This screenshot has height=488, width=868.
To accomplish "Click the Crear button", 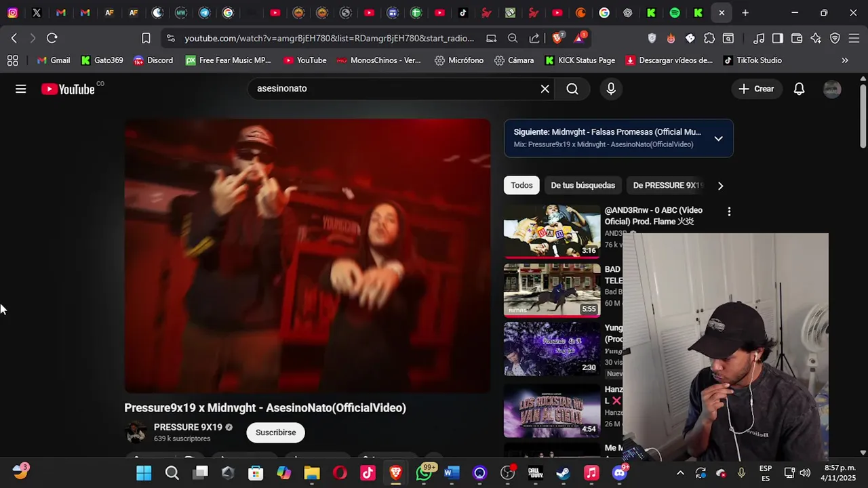I will (756, 89).
